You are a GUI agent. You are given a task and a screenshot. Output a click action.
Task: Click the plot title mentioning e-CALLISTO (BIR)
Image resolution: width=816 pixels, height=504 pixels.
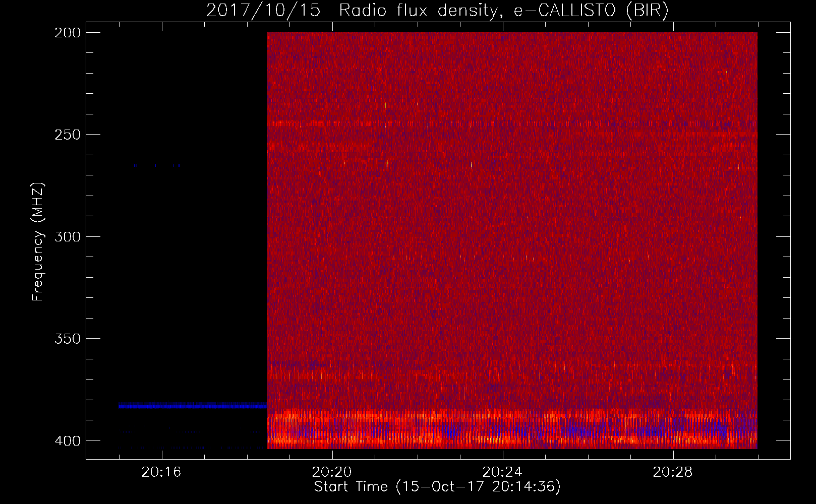point(437,10)
